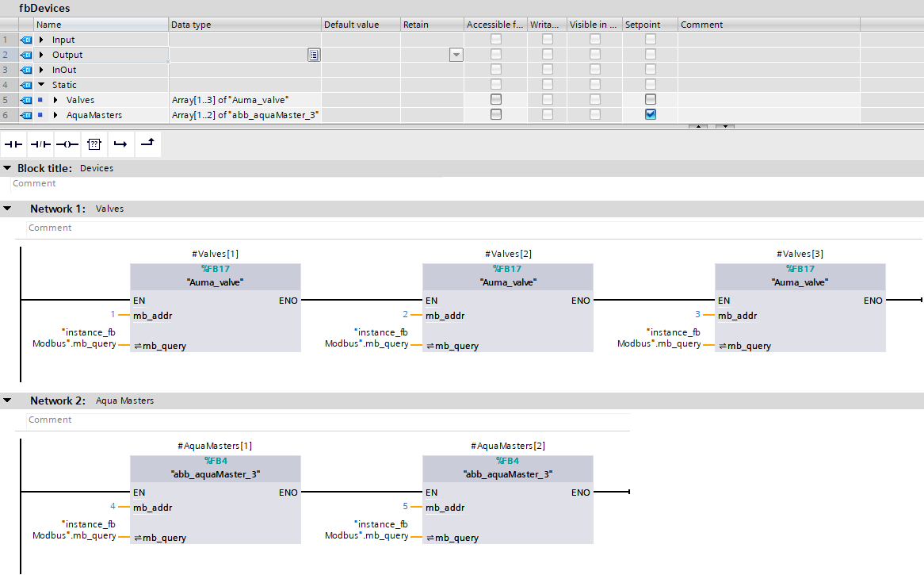Screen dimensions: 924x575
Task: Select the #Valves[3] instance label
Action: click(800, 254)
